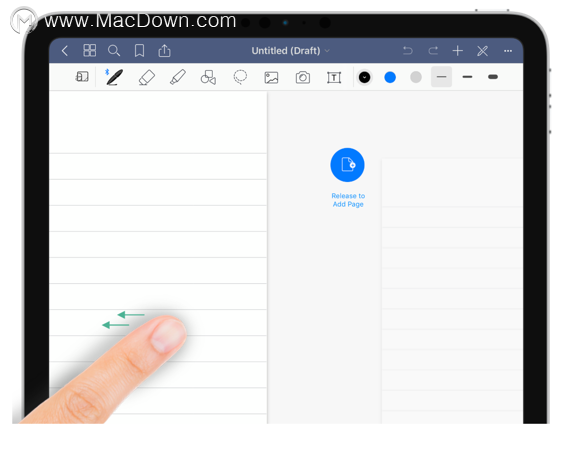This screenshot has height=458, width=578.
Task: Bookmark the current page
Action: 139,51
